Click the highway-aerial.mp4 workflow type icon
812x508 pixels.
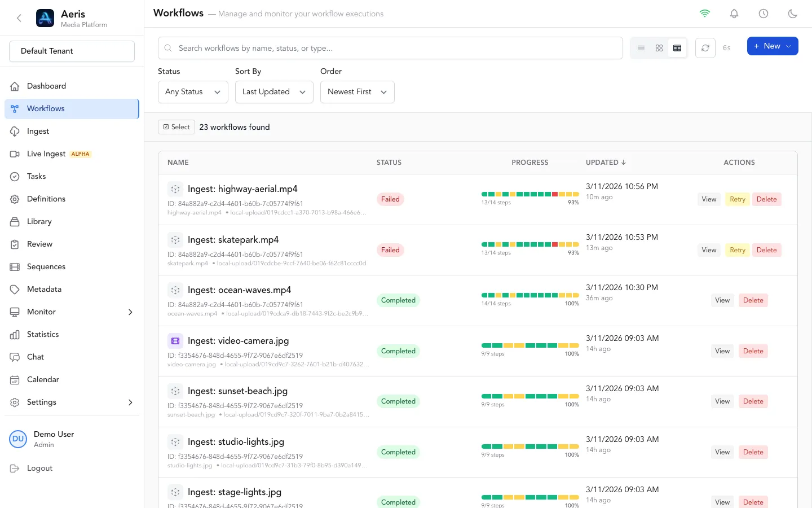[x=175, y=189]
